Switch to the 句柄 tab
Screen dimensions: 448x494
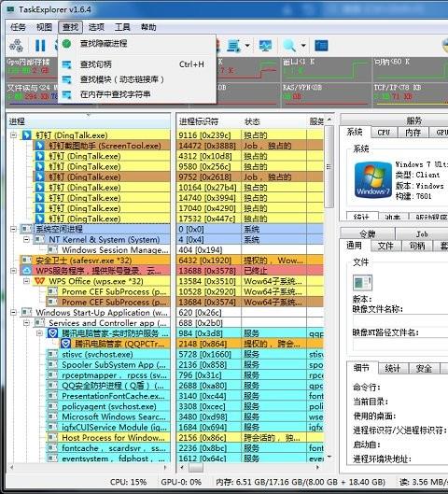point(417,246)
